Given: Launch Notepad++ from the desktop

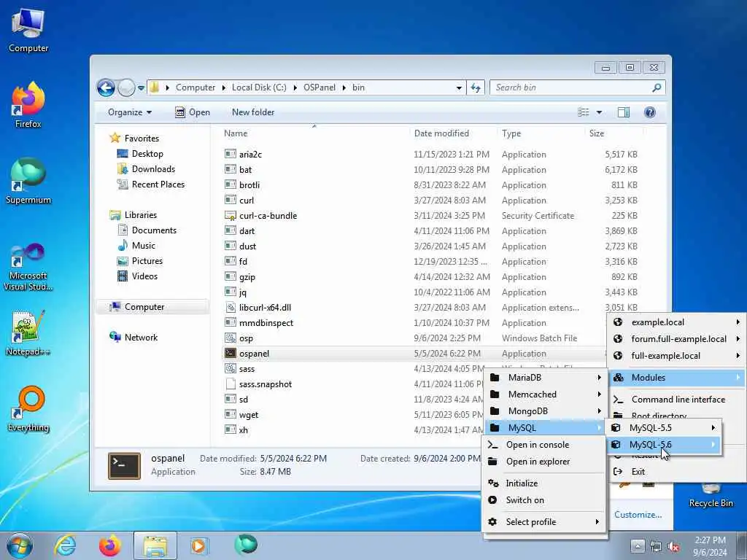Looking at the screenshot, I should click(28, 333).
